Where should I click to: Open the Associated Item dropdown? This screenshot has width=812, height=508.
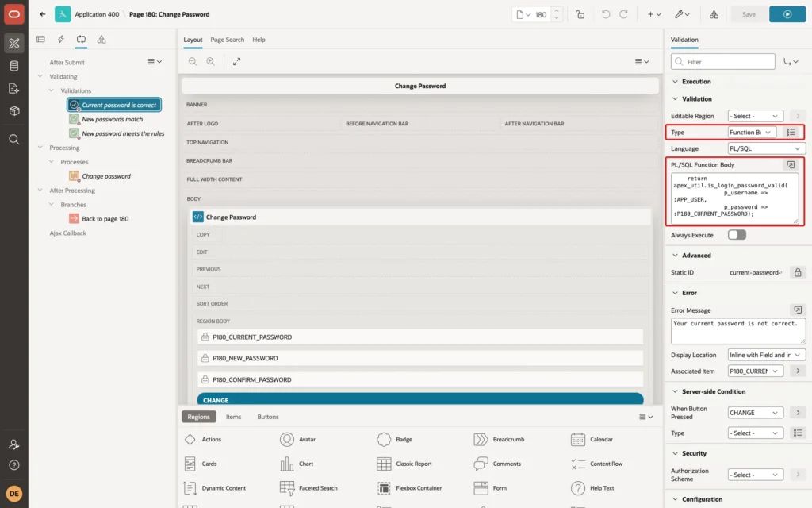click(755, 371)
